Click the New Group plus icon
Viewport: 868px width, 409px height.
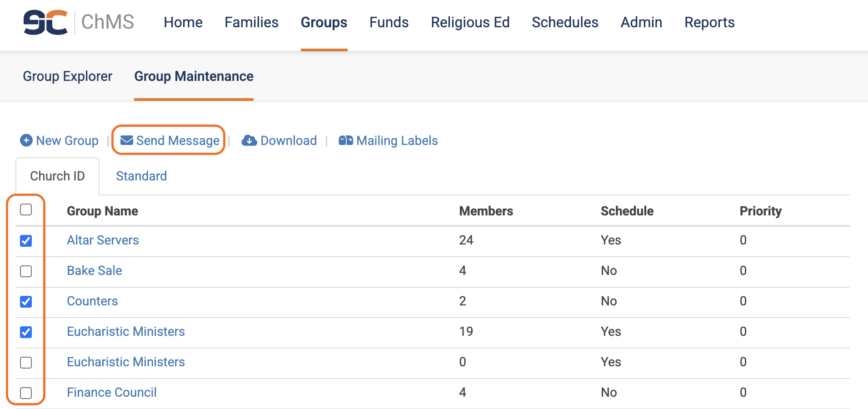[26, 140]
